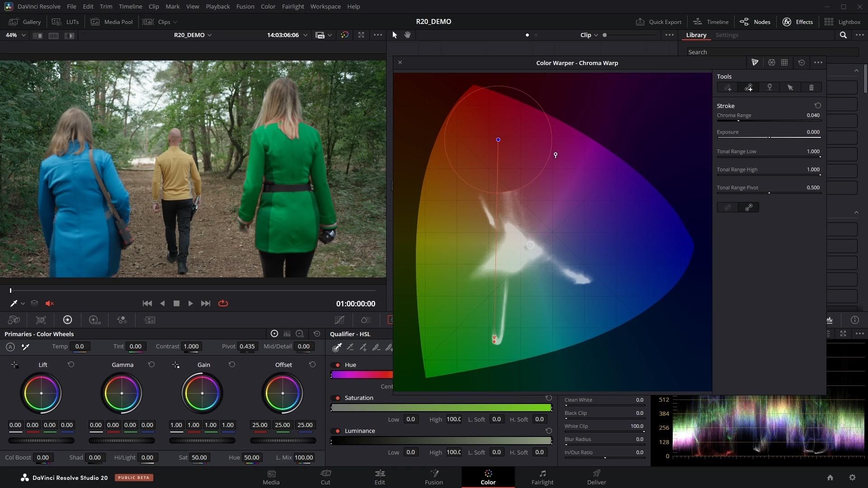Reset the Stroke settings
868x488 pixels.
pyautogui.click(x=817, y=106)
